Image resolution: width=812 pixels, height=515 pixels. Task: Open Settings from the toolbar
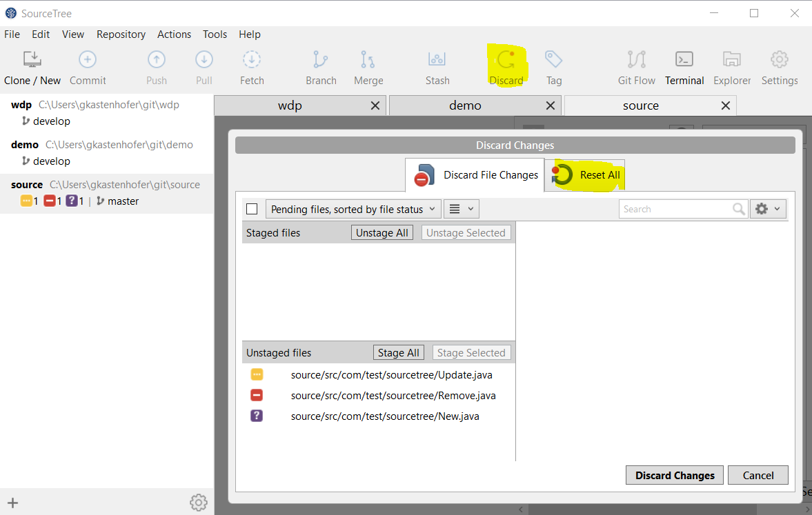pyautogui.click(x=780, y=68)
